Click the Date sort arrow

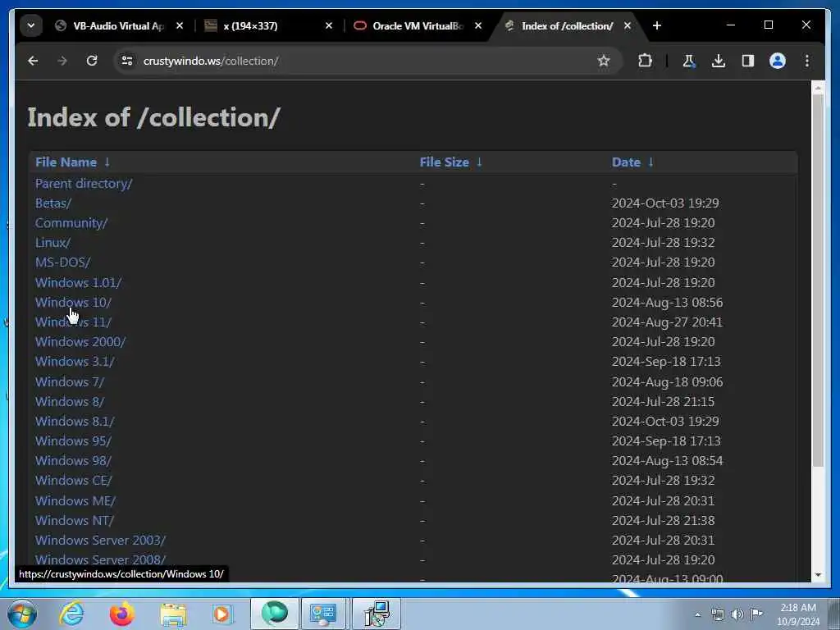point(651,162)
